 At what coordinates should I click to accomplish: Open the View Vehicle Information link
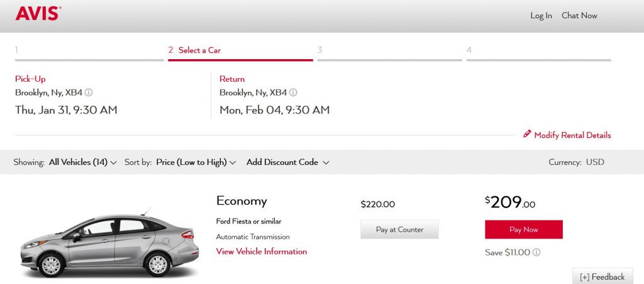click(x=261, y=252)
